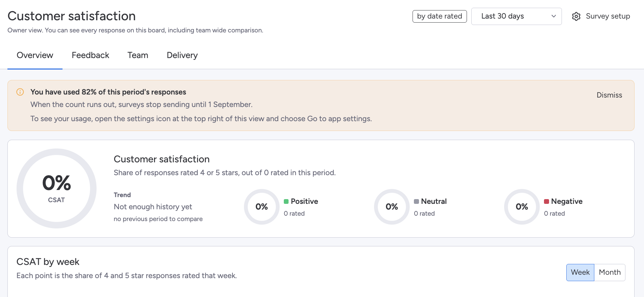644x297 pixels.
Task: Click the large 0% CSAT donut gauge
Action: coord(56,188)
